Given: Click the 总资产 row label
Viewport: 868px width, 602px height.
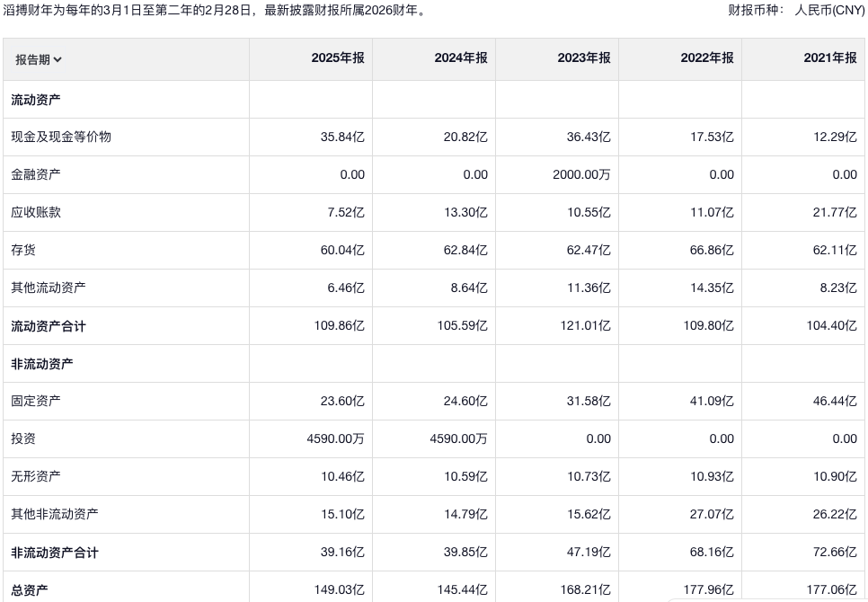Looking at the screenshot, I should point(30,590).
